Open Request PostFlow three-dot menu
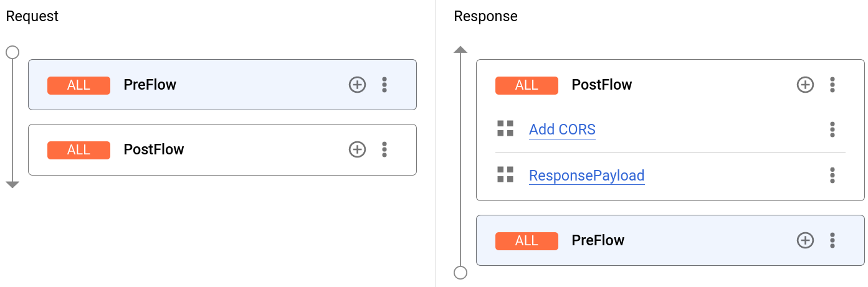 click(x=384, y=149)
